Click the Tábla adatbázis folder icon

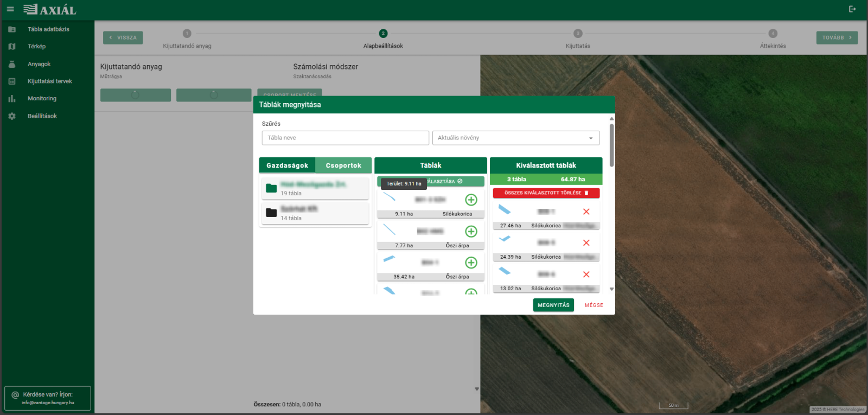pyautogui.click(x=12, y=29)
